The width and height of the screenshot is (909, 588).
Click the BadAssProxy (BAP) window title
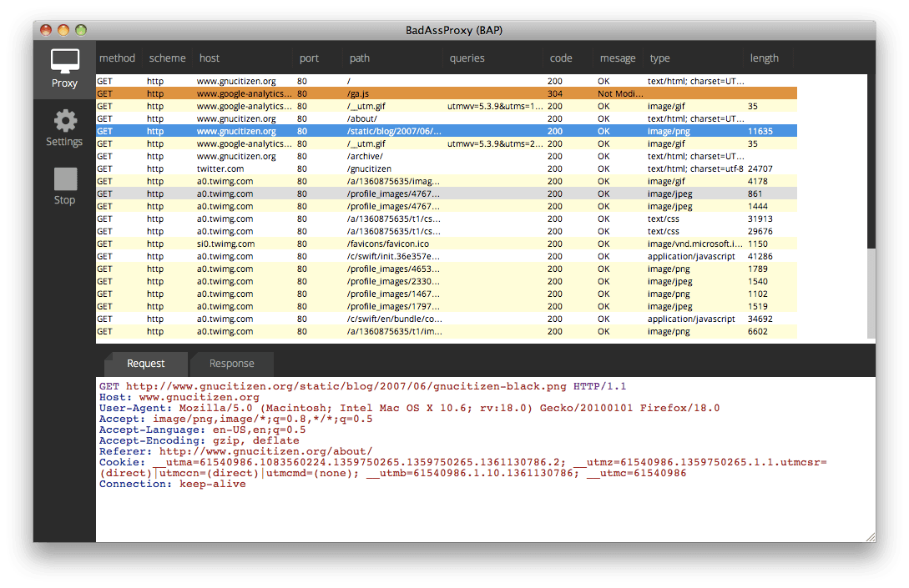click(x=454, y=30)
